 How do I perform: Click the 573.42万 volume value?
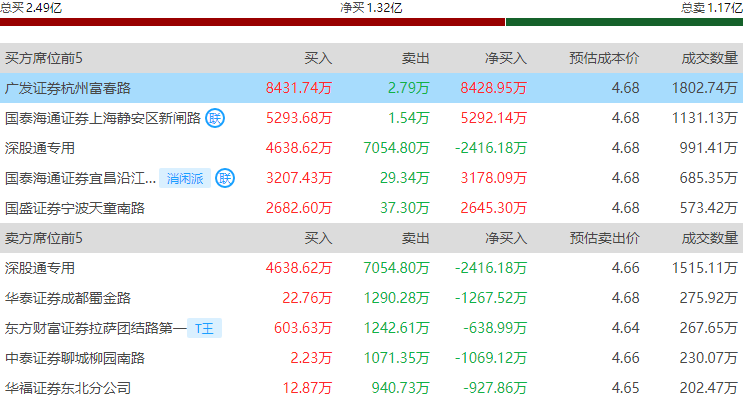(709, 208)
